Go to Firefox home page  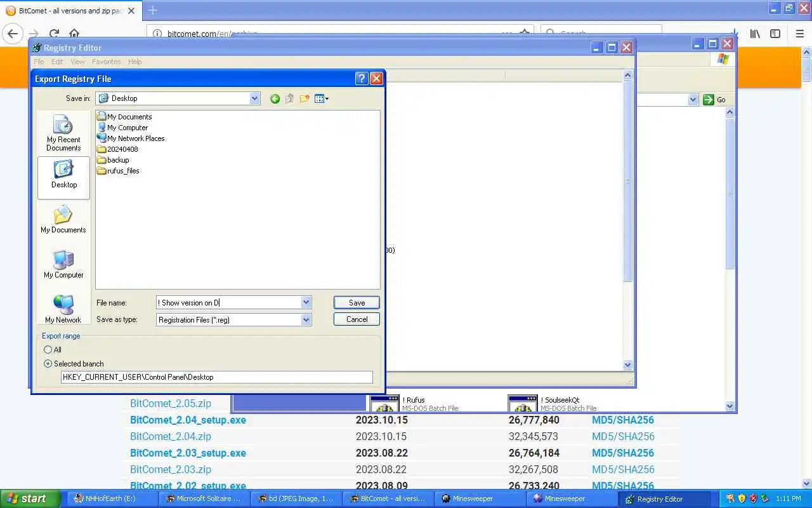click(74, 34)
